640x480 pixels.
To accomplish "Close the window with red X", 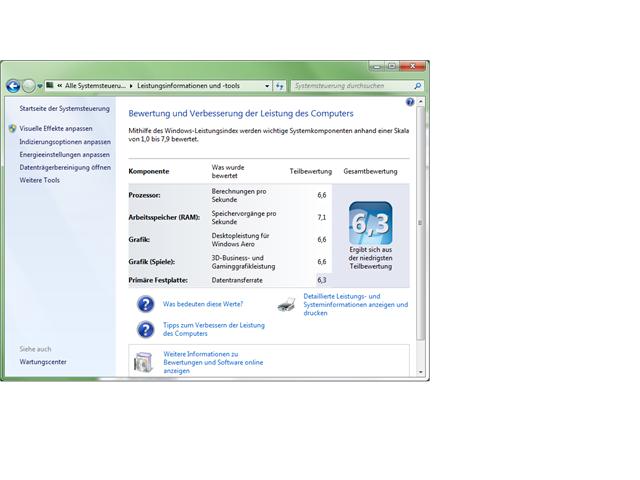I will [413, 66].
